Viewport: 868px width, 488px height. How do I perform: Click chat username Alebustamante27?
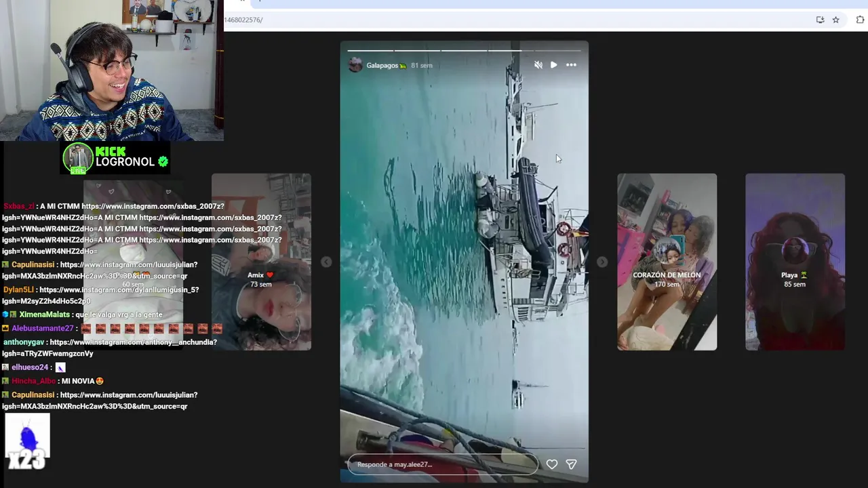point(42,328)
